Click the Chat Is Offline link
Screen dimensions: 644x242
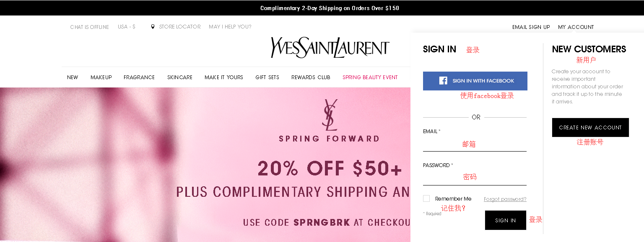tap(89, 27)
